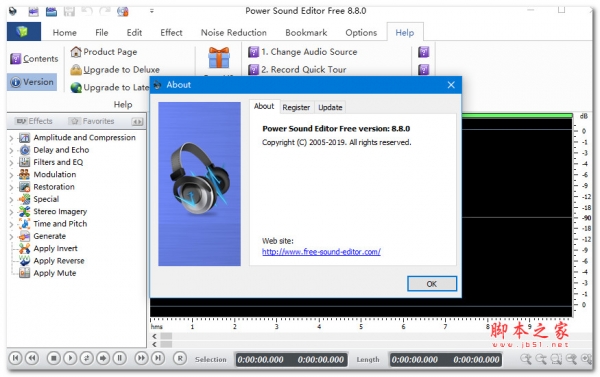Click the Undo arrow in quick toolbar

(x=87, y=11)
